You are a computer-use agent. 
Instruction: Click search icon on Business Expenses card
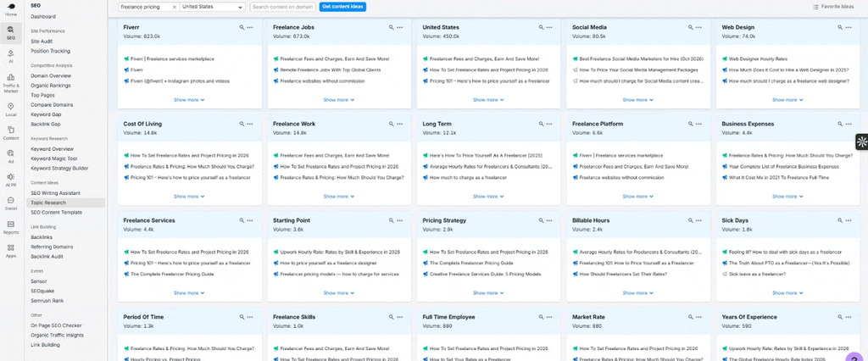[x=840, y=124]
